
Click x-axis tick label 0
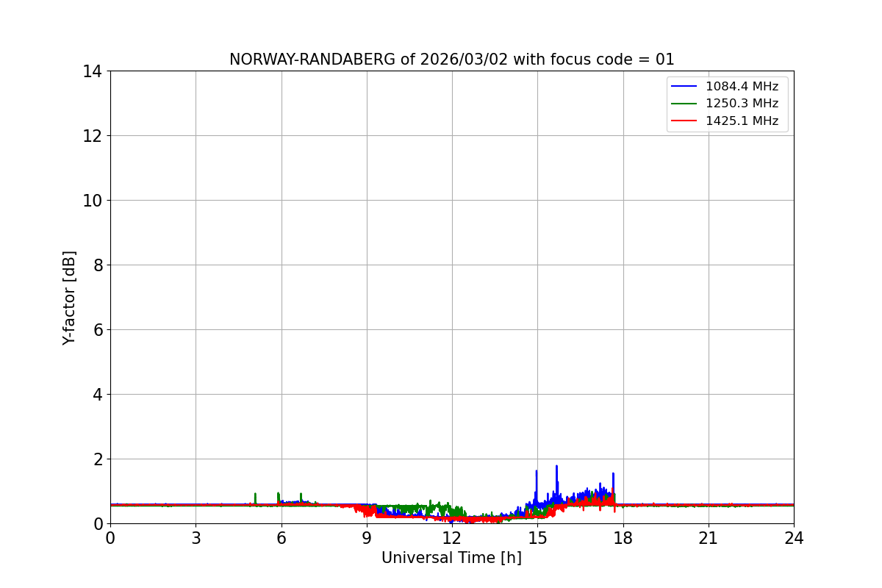pos(110,538)
